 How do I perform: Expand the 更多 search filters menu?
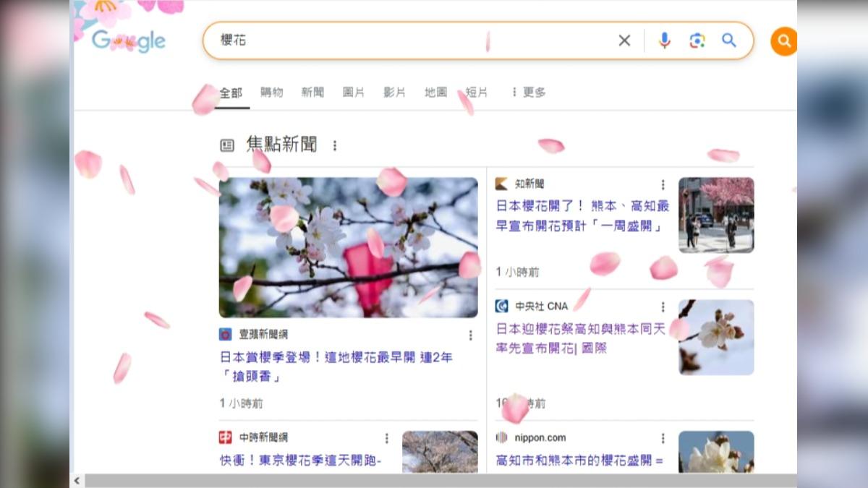[x=528, y=93]
